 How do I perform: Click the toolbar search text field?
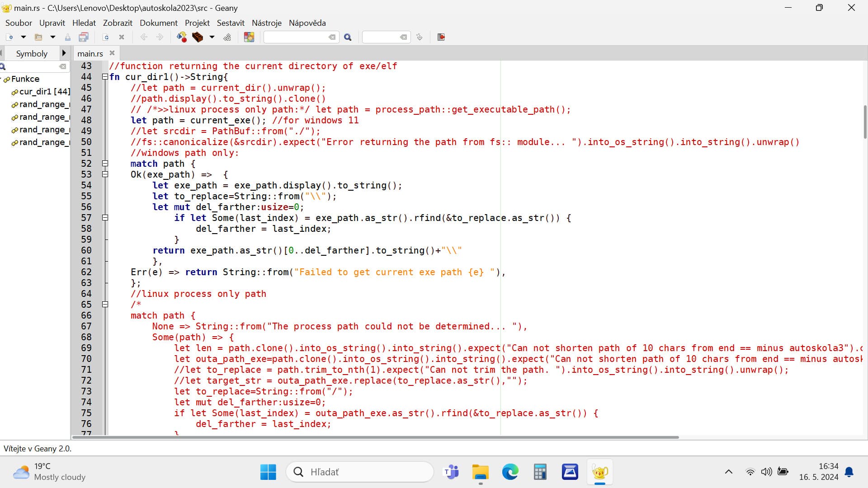(x=296, y=37)
